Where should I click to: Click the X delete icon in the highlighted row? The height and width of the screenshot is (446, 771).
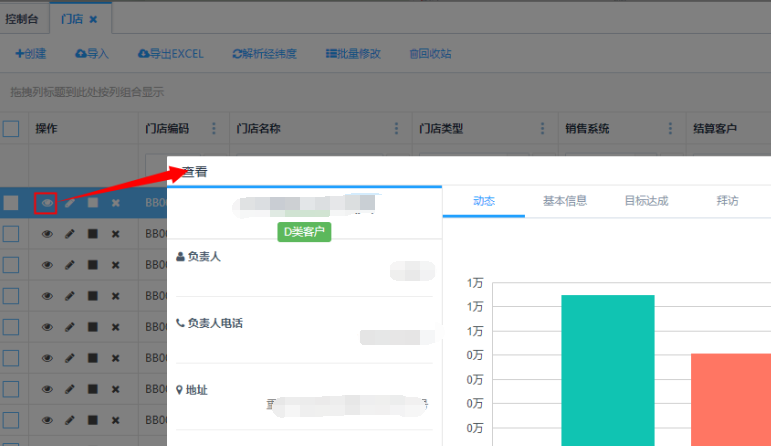115,203
